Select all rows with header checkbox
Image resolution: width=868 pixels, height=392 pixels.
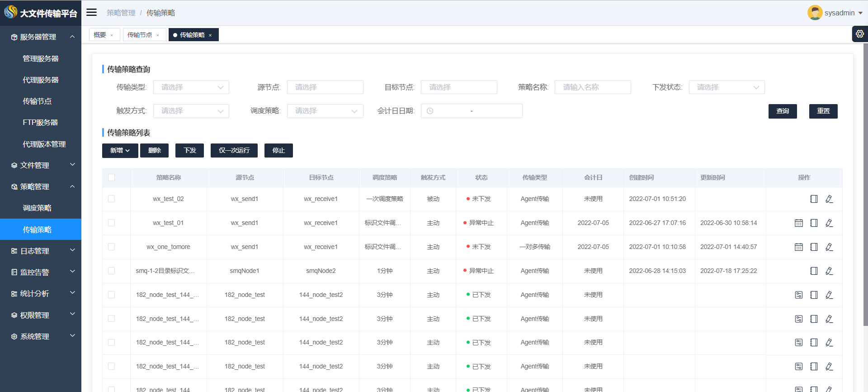click(x=112, y=177)
